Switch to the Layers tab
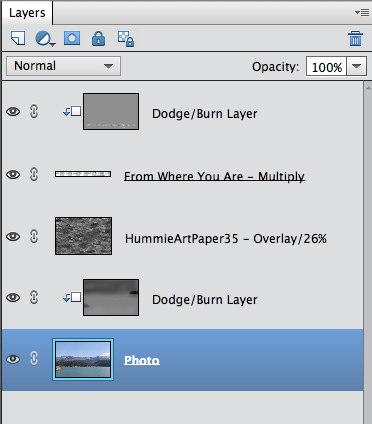The width and height of the screenshot is (372, 424). tap(27, 13)
